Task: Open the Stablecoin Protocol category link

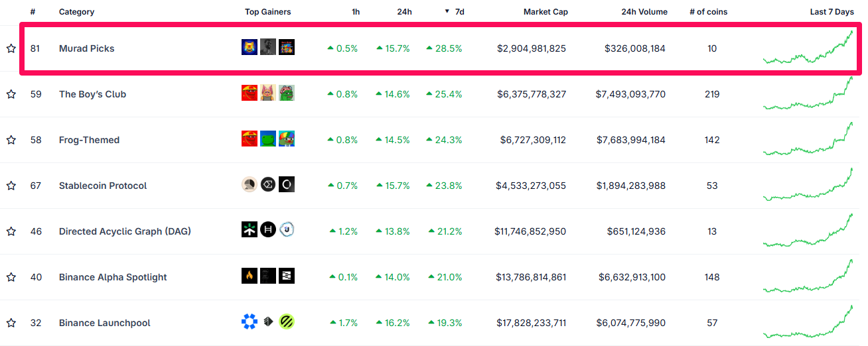Action: coord(103,186)
